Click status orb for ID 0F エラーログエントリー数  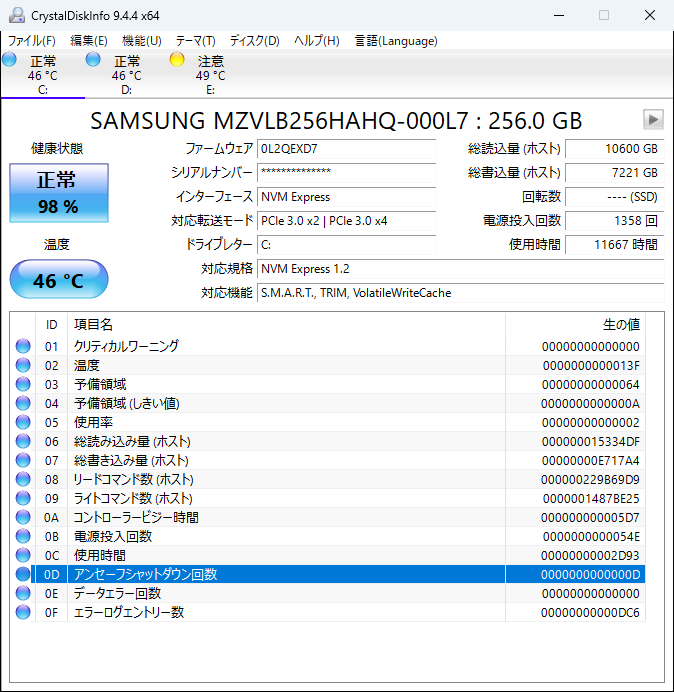23,612
